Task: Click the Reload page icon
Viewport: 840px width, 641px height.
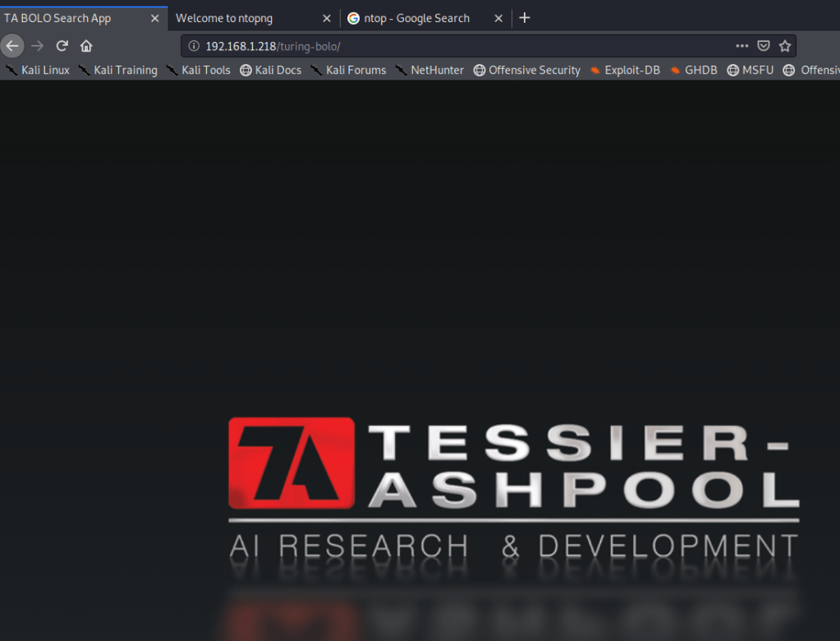Action: [62, 46]
